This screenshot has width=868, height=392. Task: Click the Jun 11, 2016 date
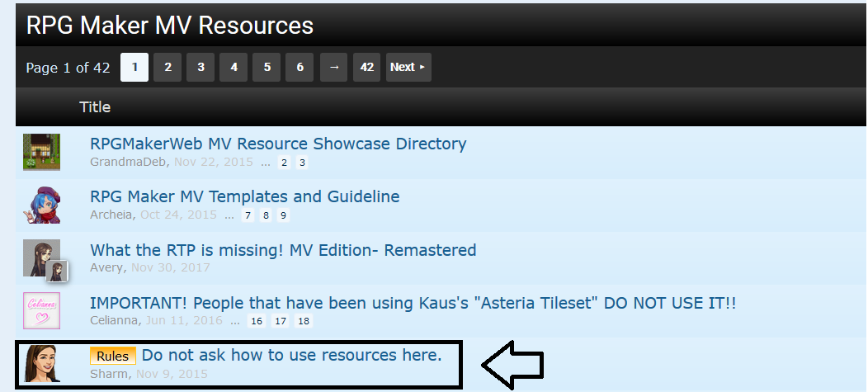click(185, 320)
